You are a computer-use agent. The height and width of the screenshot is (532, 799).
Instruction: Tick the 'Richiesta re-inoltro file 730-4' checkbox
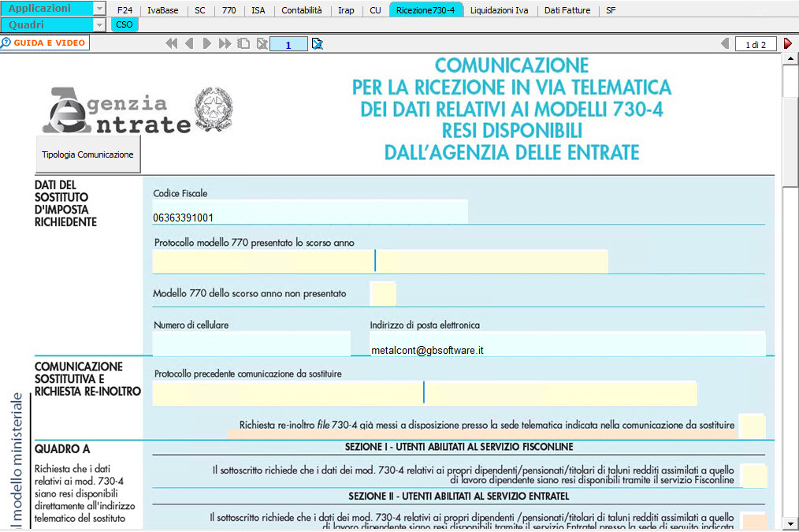click(x=753, y=426)
